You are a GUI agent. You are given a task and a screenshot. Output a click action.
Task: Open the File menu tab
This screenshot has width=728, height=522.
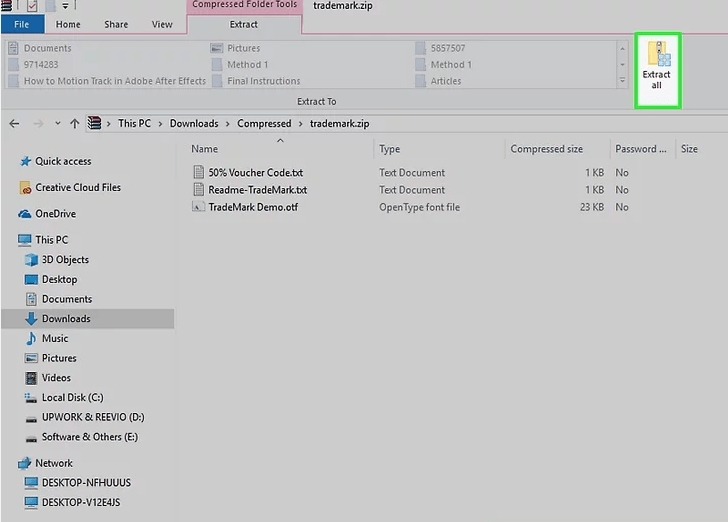coord(22,24)
